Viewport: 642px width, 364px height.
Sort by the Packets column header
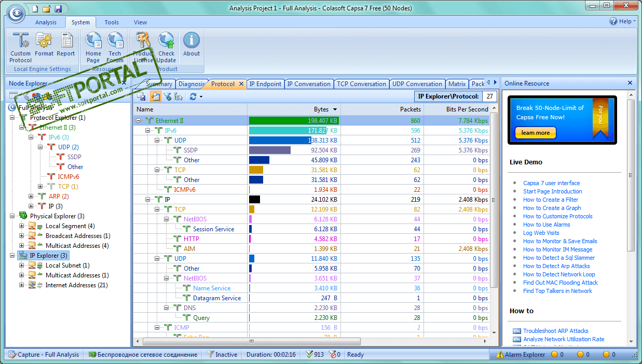382,109
